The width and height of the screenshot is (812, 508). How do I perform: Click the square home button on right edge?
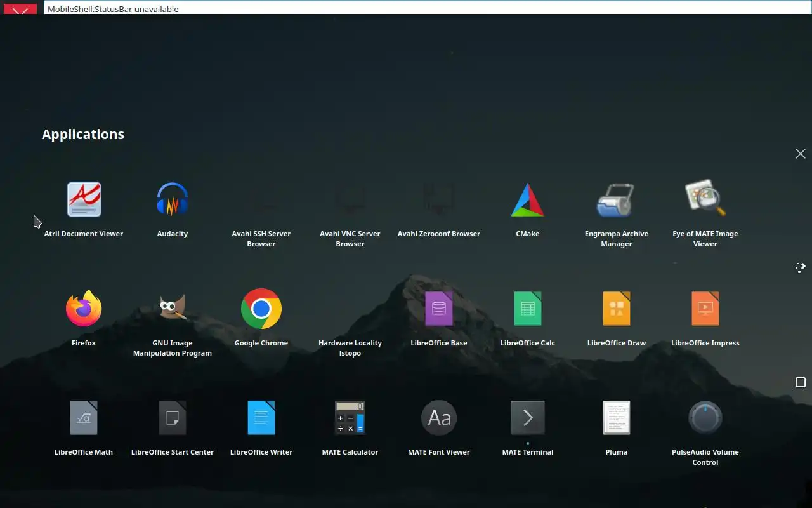click(801, 382)
